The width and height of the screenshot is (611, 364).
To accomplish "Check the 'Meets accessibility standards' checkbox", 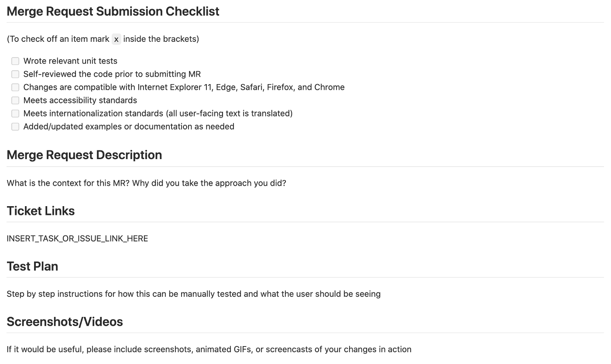I will point(15,100).
